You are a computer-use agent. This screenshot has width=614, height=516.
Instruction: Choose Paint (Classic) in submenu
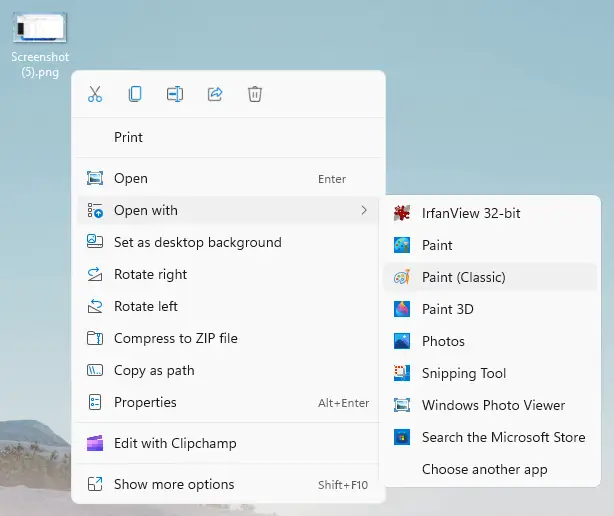click(491, 277)
